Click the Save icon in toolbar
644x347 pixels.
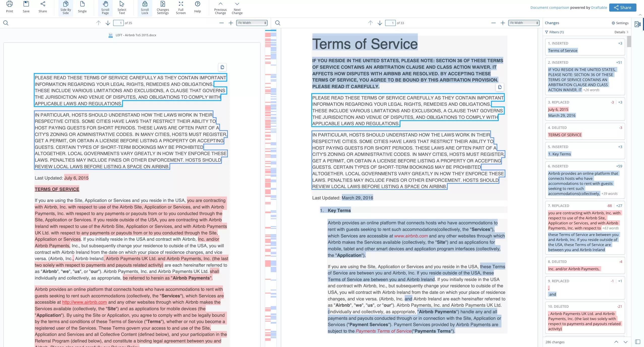coord(26,7)
